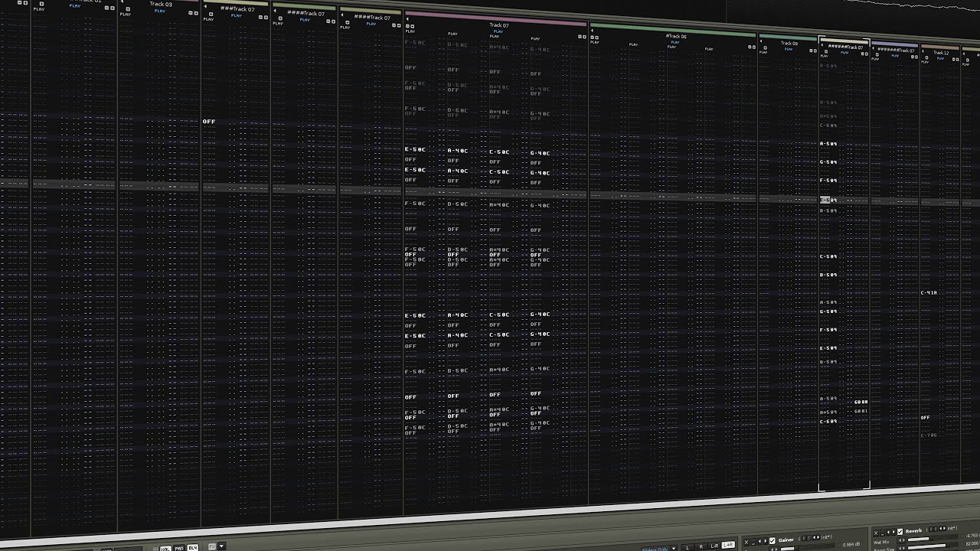The height and width of the screenshot is (551, 980).
Task: Move the Reverb device left
Action: click(x=888, y=532)
